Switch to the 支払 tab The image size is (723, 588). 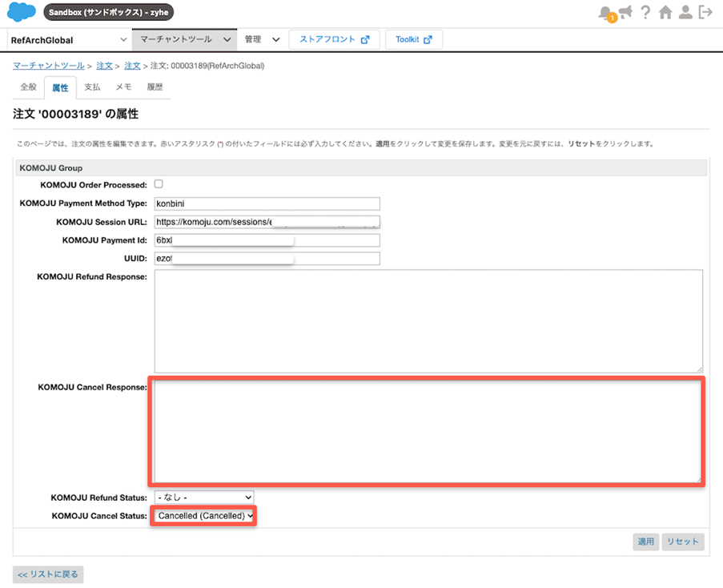coord(92,87)
